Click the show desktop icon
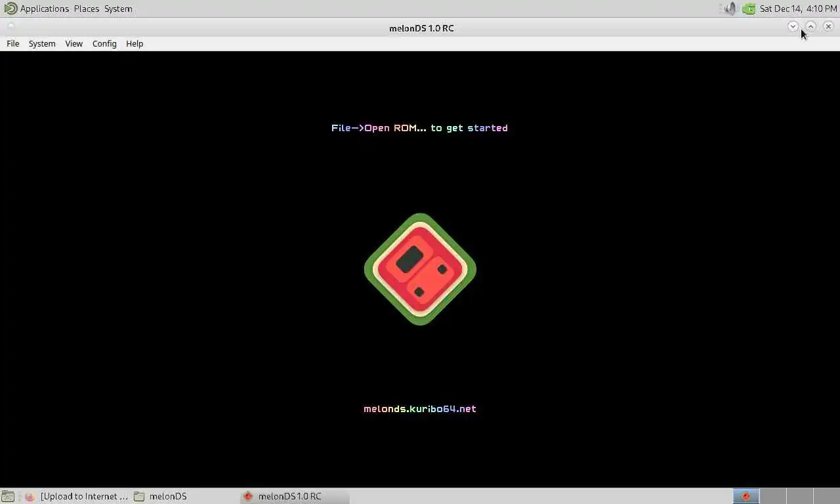 8,496
